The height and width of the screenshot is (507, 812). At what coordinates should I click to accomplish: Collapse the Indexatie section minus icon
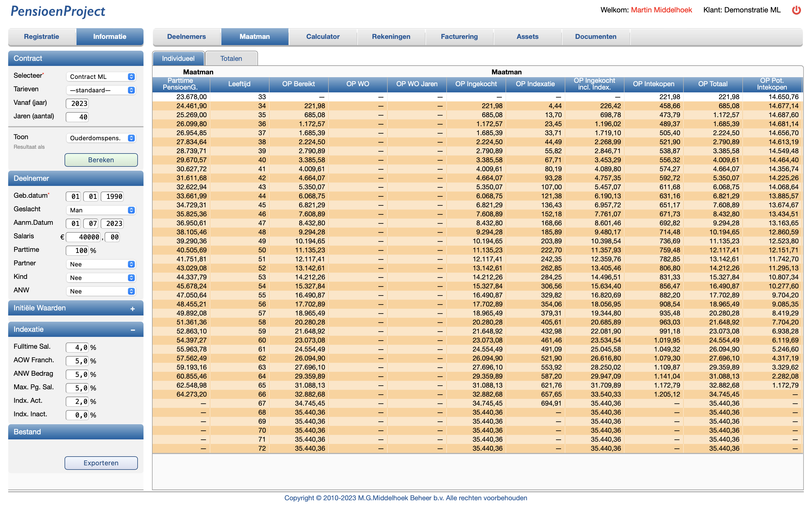(133, 330)
